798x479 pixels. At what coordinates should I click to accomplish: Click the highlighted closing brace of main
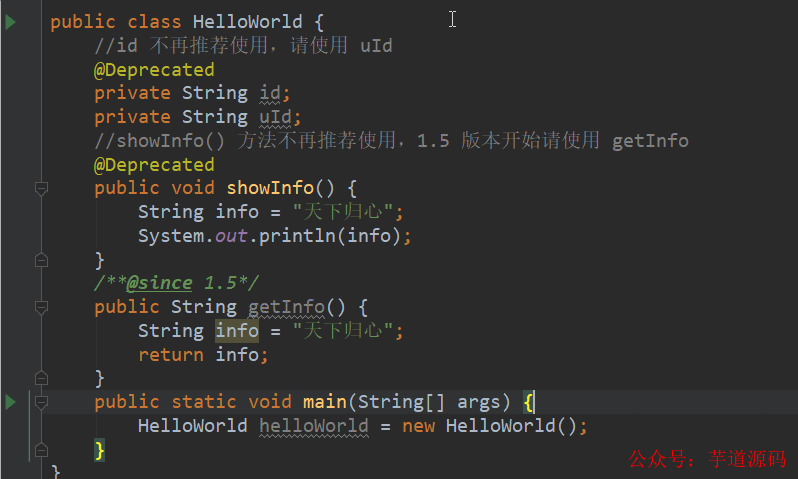(x=99, y=450)
